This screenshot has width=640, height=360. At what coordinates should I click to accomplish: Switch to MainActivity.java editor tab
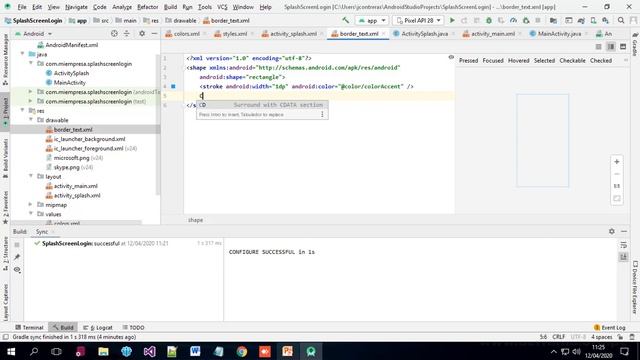click(x=559, y=34)
